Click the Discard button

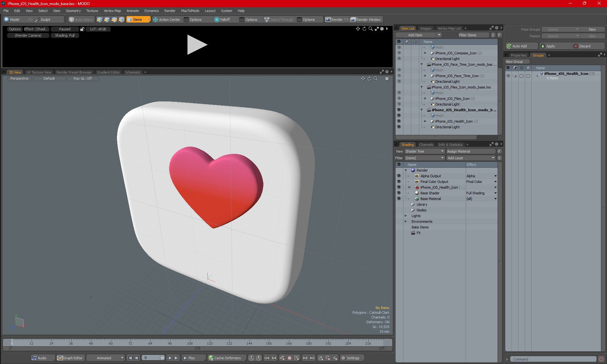click(x=588, y=46)
